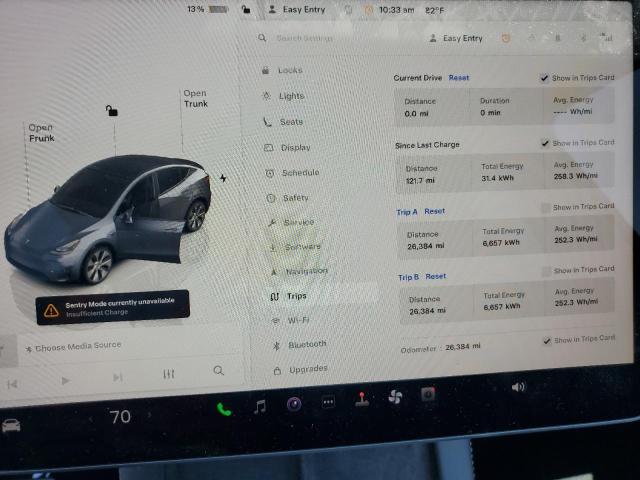Reset Trip A

(x=434, y=211)
